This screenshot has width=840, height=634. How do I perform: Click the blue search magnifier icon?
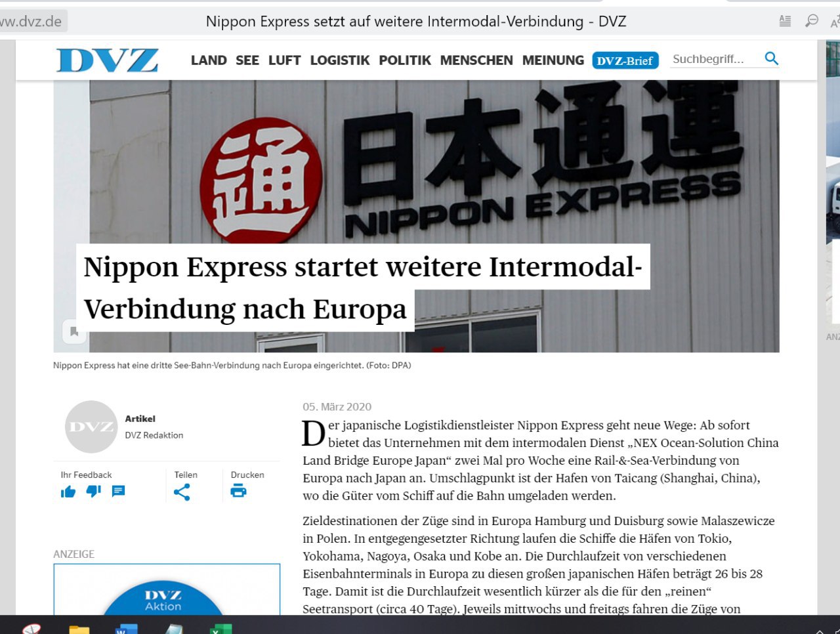(771, 58)
